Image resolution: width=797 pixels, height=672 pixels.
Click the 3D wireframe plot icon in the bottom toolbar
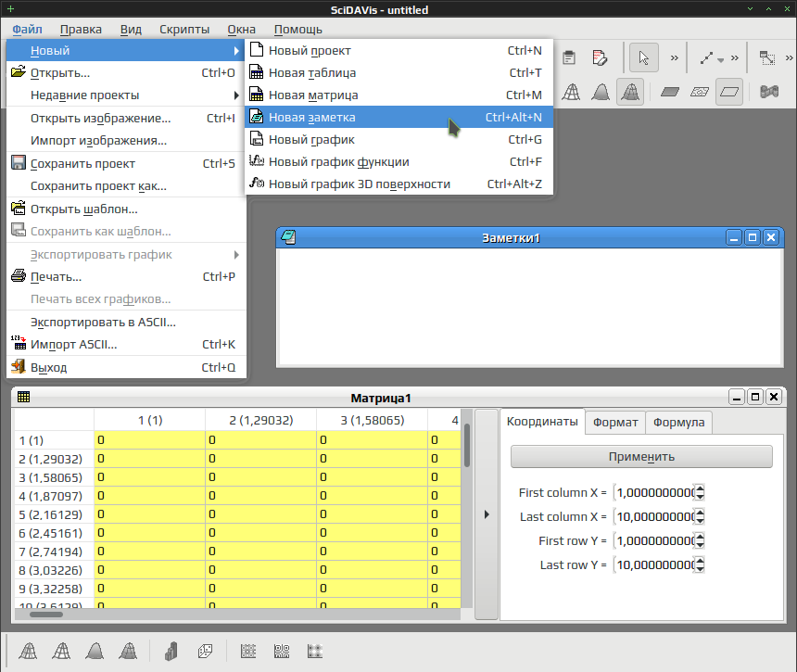[28, 652]
